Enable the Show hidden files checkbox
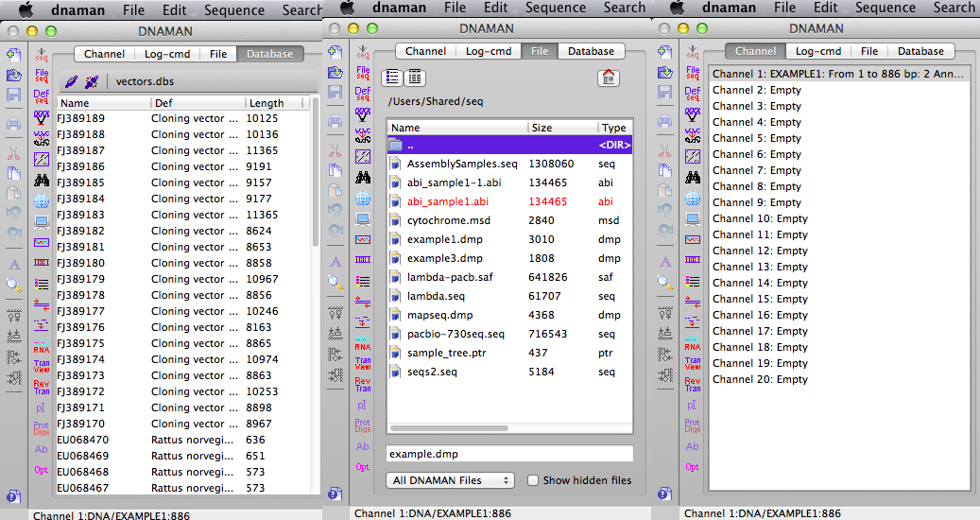Image resolution: width=980 pixels, height=520 pixels. [533, 480]
